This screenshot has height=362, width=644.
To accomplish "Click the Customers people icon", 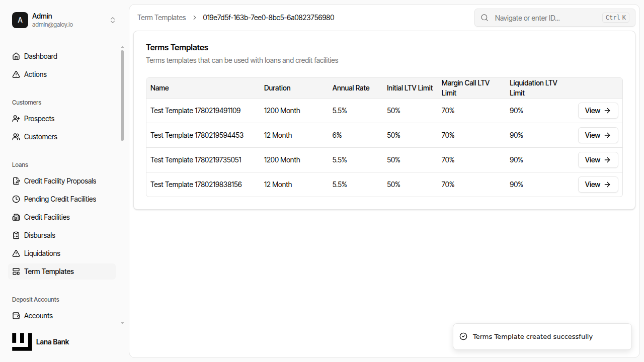I will 16,137.
